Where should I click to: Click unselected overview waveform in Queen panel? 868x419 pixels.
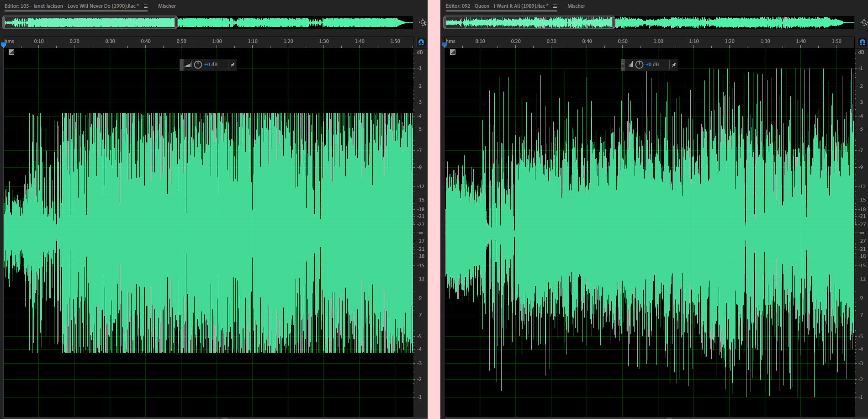pyautogui.click(x=735, y=22)
